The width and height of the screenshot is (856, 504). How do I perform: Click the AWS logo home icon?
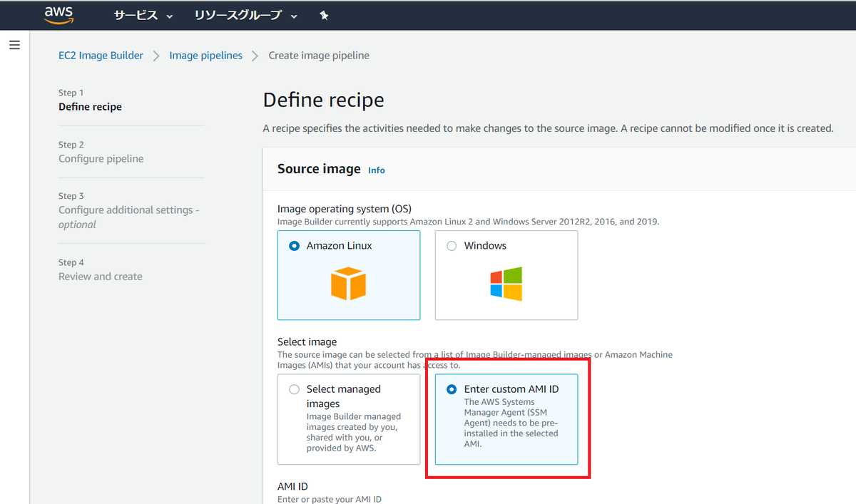[x=59, y=15]
